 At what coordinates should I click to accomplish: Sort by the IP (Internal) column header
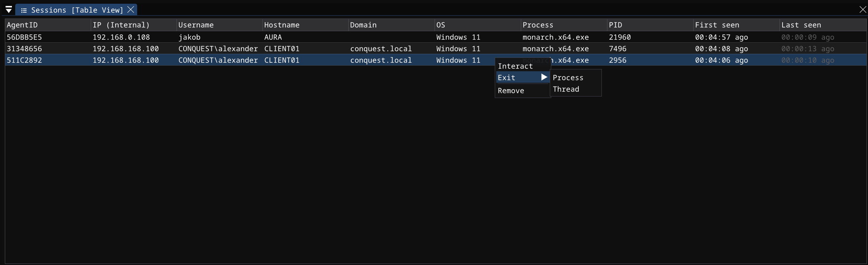pyautogui.click(x=121, y=25)
